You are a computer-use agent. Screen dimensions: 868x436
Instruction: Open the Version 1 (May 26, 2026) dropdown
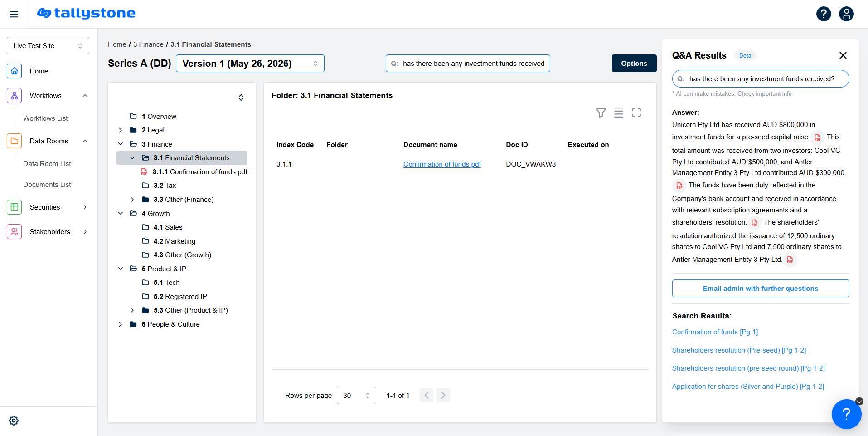(250, 64)
